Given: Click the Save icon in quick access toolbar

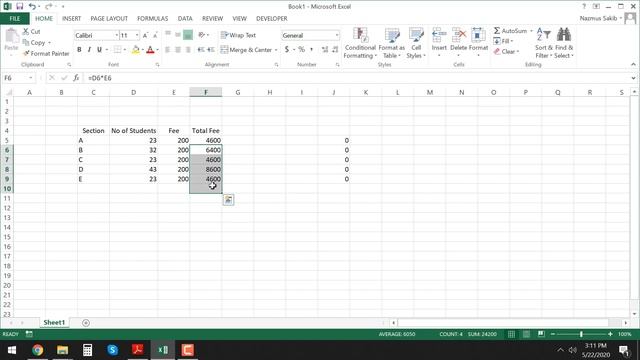Looking at the screenshot, I should pos(19,7).
